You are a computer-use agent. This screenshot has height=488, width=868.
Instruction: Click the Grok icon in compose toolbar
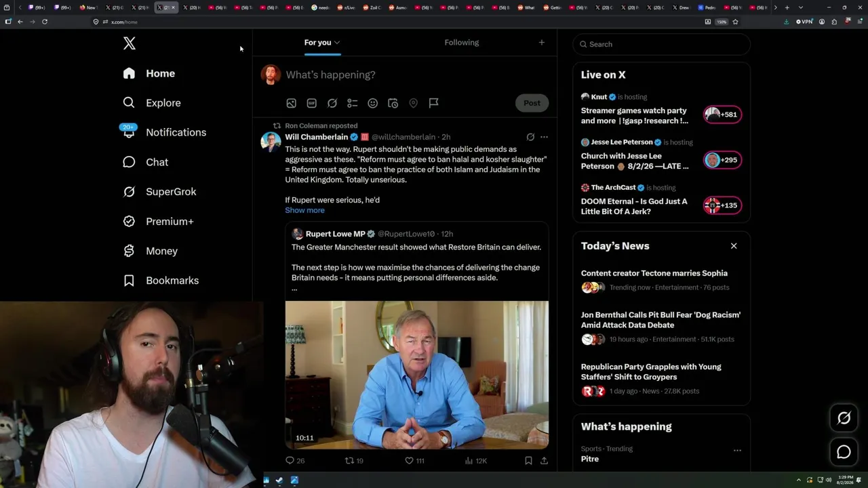(332, 103)
